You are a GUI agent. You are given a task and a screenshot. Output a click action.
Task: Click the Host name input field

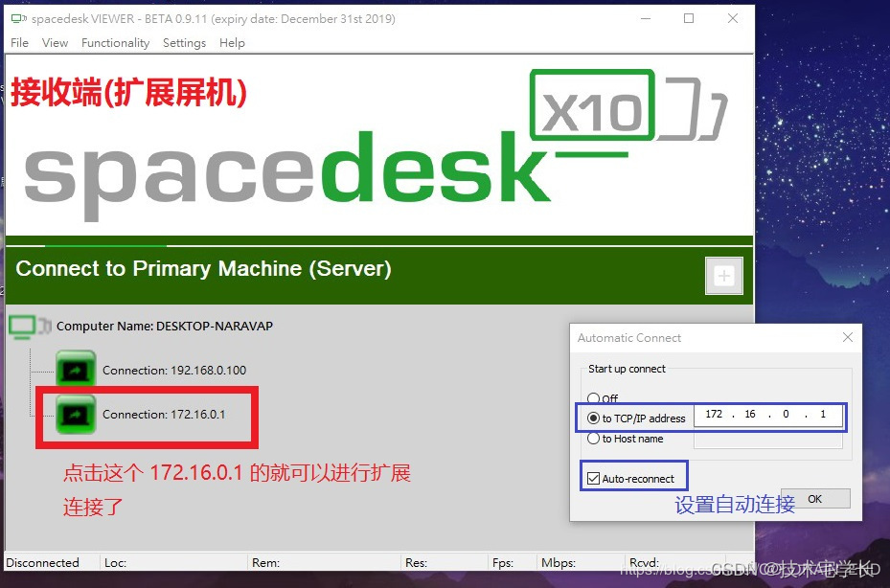click(x=768, y=440)
